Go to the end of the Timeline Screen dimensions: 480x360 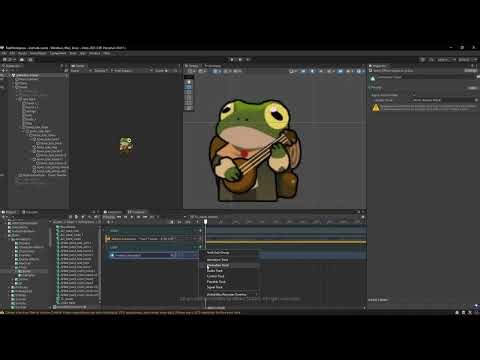coord(145,217)
